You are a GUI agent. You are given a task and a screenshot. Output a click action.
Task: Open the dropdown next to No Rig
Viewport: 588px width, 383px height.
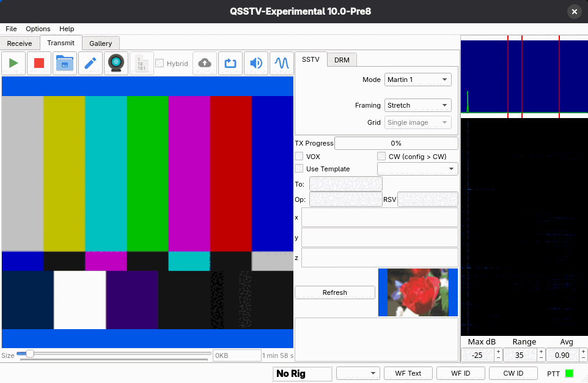click(x=358, y=373)
